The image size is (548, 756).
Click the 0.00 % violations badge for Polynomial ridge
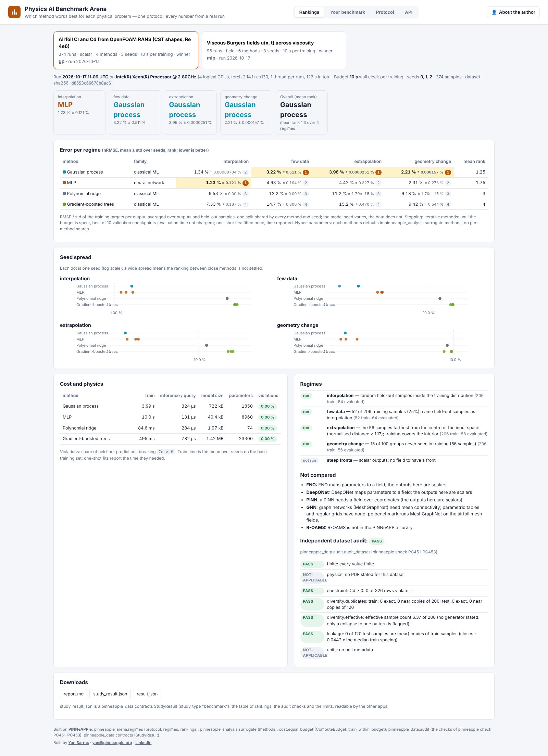(x=267, y=428)
